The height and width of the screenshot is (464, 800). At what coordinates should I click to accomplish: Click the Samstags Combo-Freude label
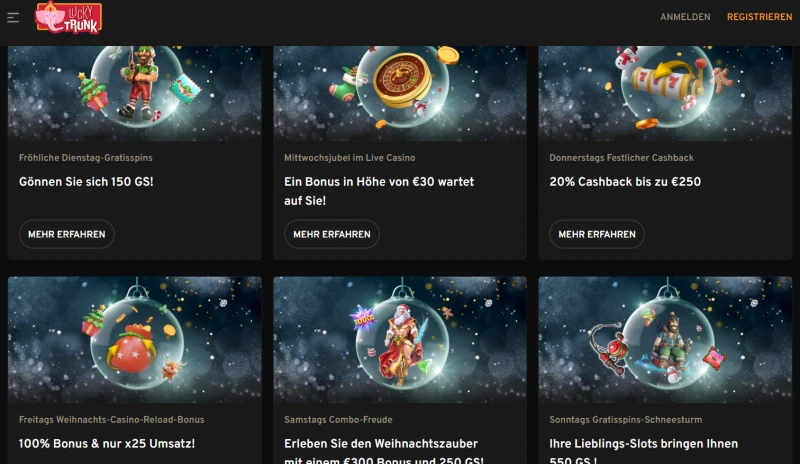click(338, 420)
